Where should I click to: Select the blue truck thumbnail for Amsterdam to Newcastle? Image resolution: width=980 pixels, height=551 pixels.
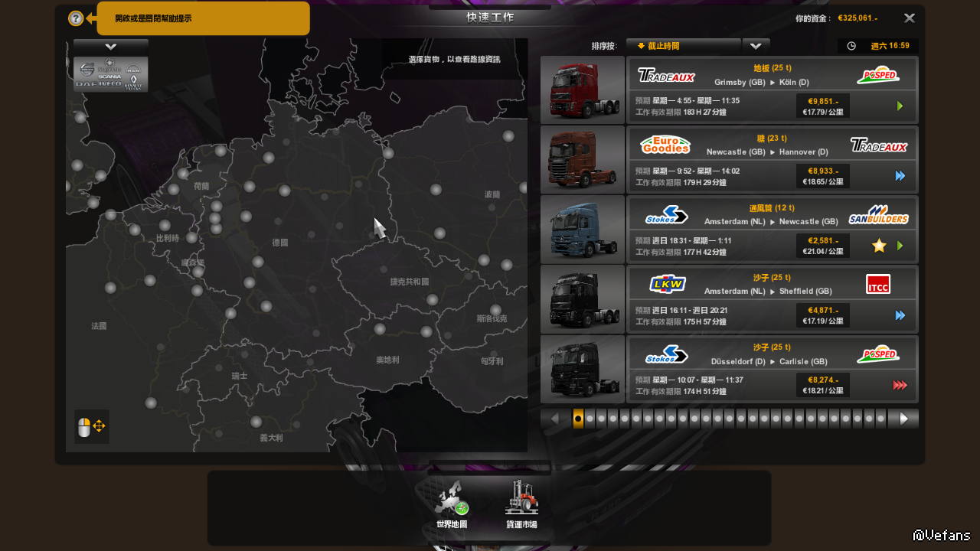pos(583,230)
